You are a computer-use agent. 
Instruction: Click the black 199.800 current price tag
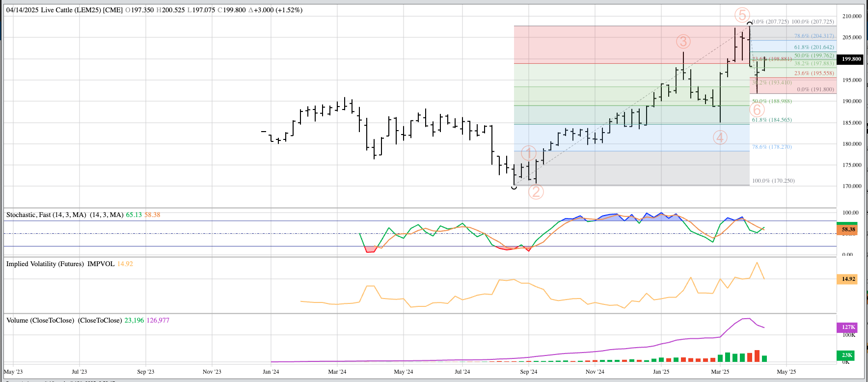point(851,59)
